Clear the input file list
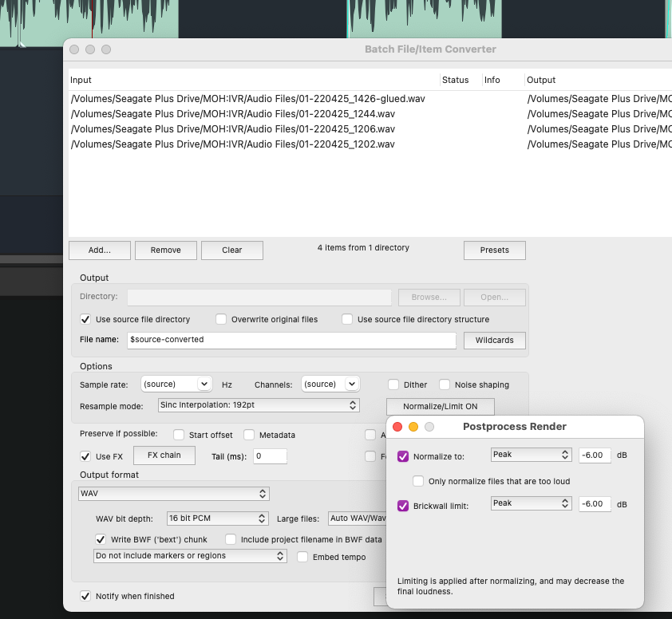This screenshot has height=619, width=672. (232, 250)
